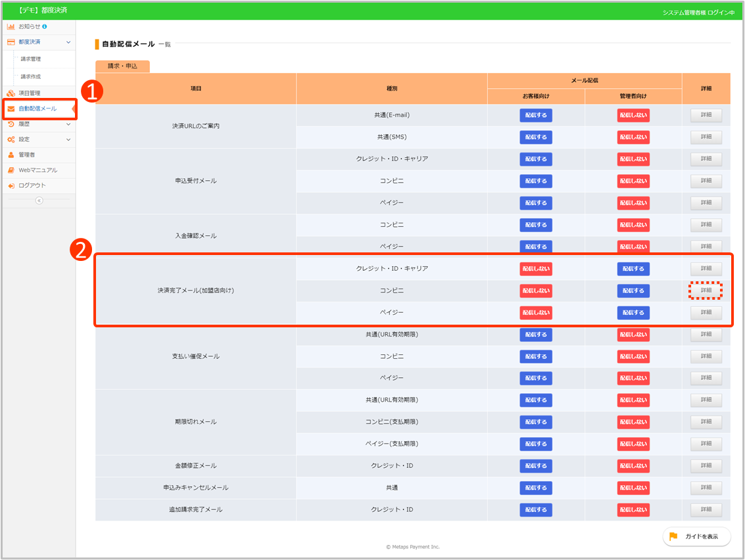Open 請求作成 in the sidebar submenu
The image size is (745, 560).
pyautogui.click(x=31, y=77)
